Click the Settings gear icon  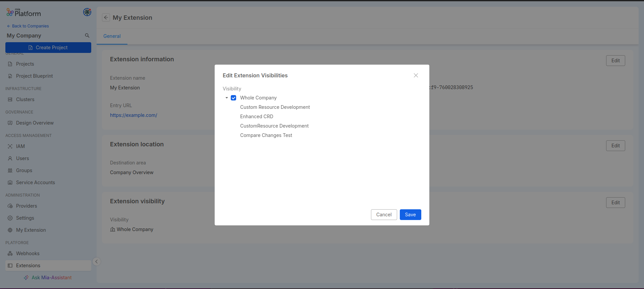click(10, 218)
